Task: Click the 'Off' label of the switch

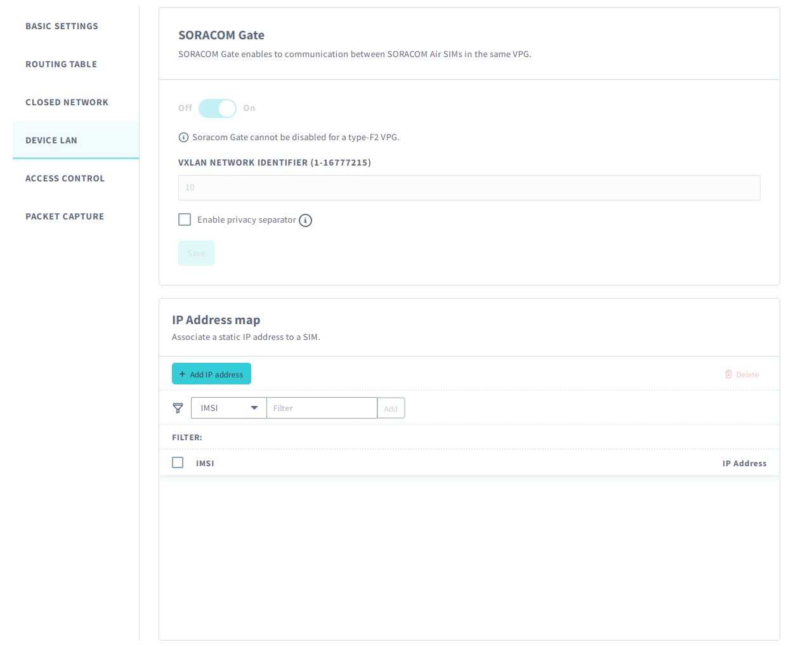Action: [x=185, y=108]
